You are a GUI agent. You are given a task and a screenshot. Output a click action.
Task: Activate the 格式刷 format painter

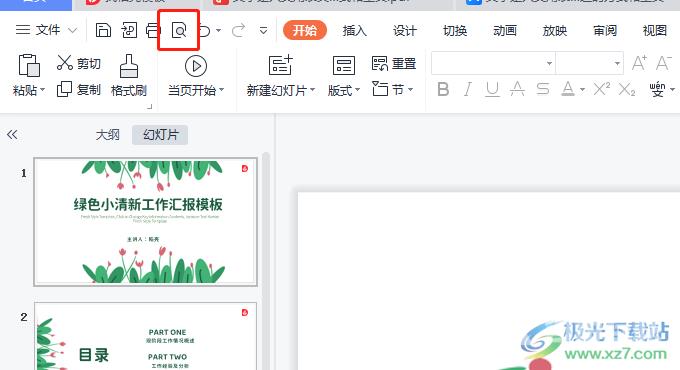click(129, 75)
